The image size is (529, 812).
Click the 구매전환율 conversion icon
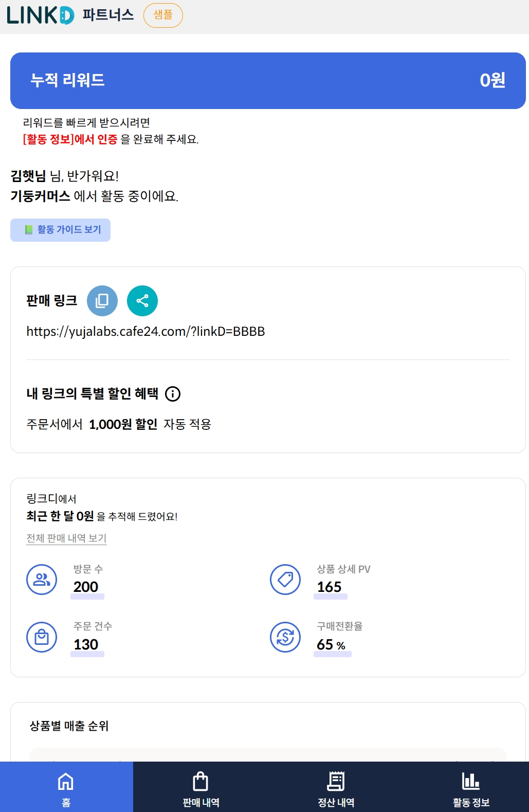(285, 637)
